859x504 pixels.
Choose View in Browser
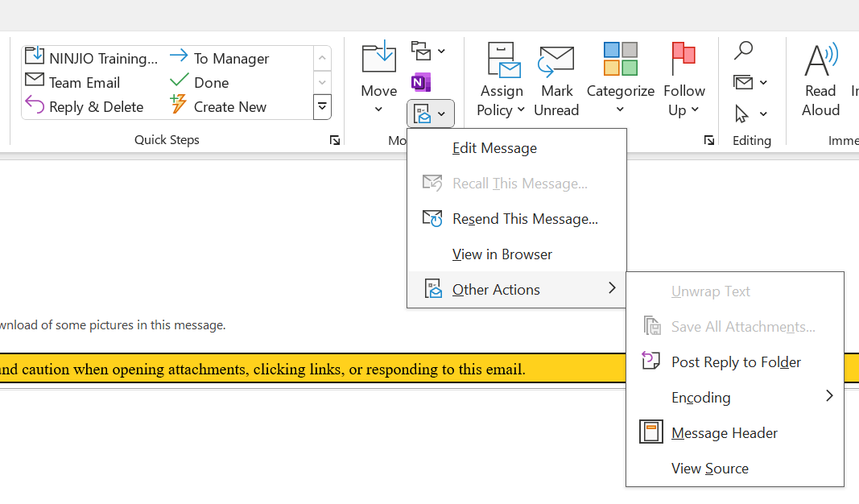click(502, 254)
